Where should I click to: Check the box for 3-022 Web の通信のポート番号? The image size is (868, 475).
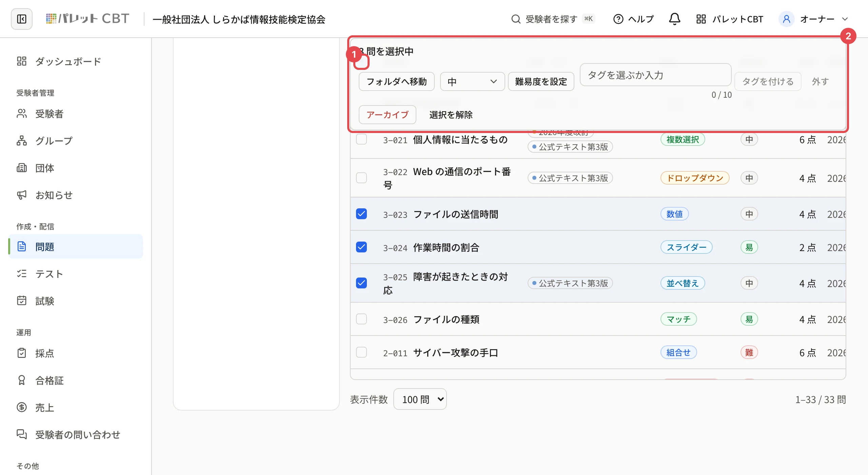[x=361, y=178]
